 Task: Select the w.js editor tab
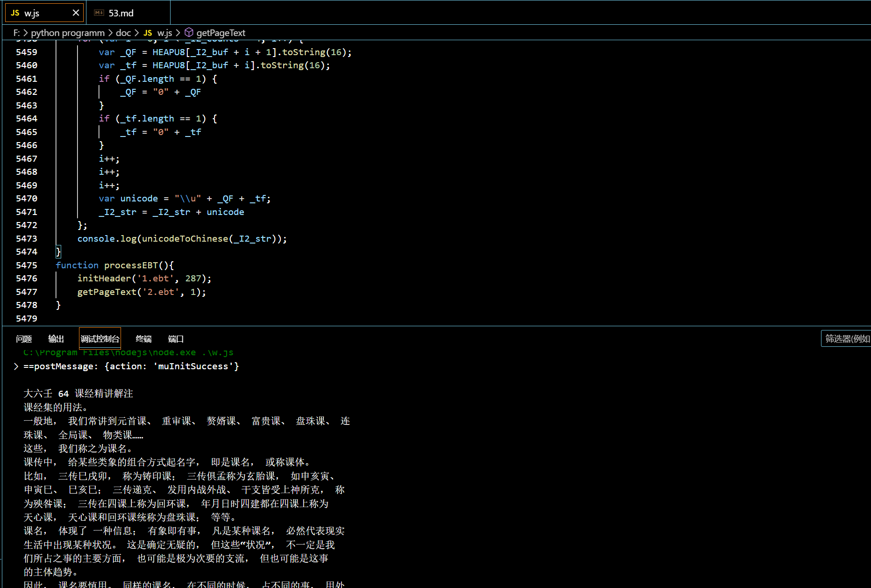point(44,13)
